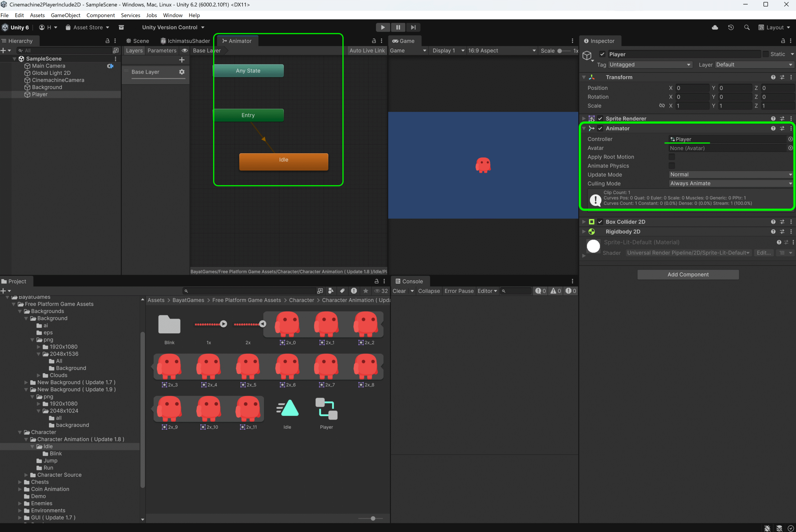Click Clear in the Console

(399, 291)
